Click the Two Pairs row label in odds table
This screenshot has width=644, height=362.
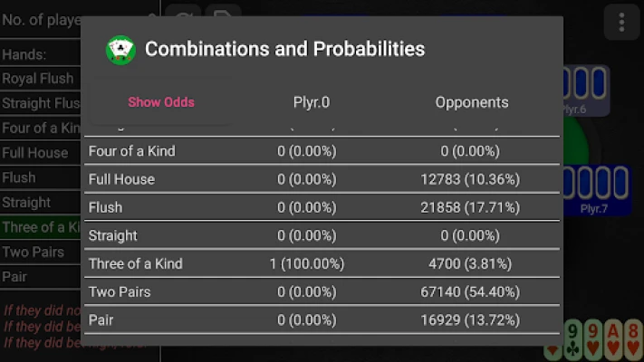pos(120,291)
